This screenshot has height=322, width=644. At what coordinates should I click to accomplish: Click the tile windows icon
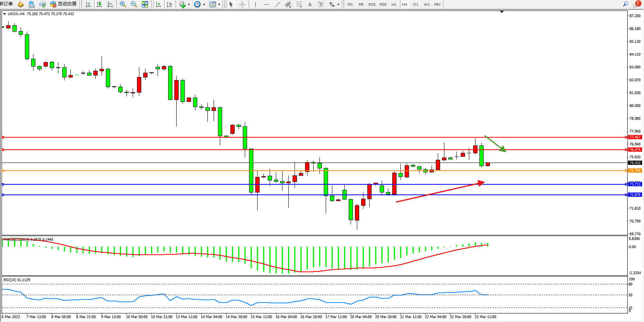pyautogui.click(x=145, y=4)
